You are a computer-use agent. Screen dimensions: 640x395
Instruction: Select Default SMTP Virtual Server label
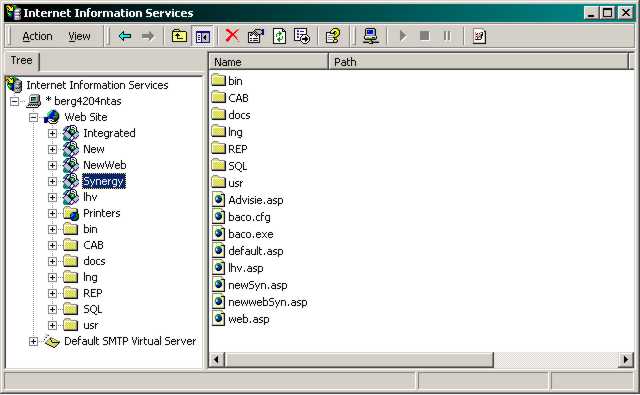point(130,341)
